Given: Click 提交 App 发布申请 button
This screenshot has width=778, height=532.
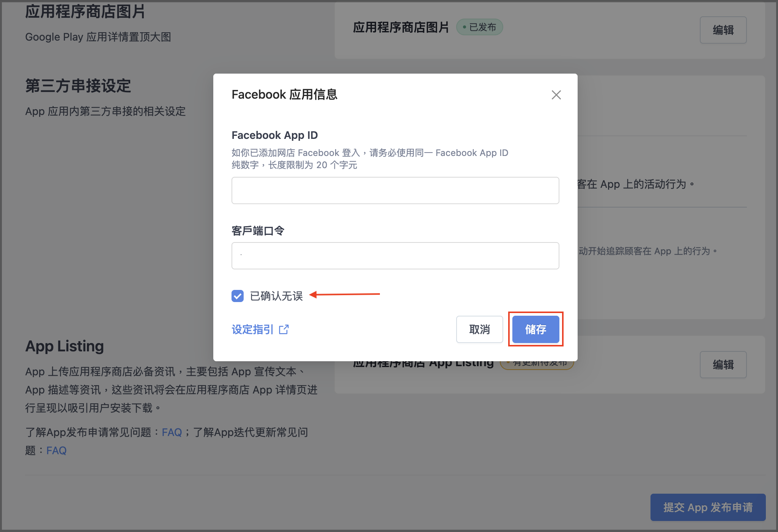Looking at the screenshot, I should 708,507.
